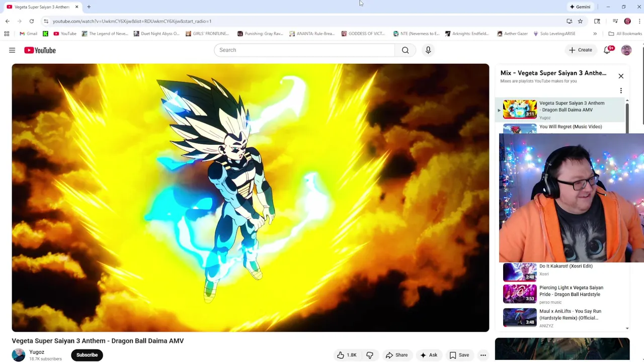The height and width of the screenshot is (362, 644).
Task: Open the Duet Night Abyss bookmark
Action: 156,34
